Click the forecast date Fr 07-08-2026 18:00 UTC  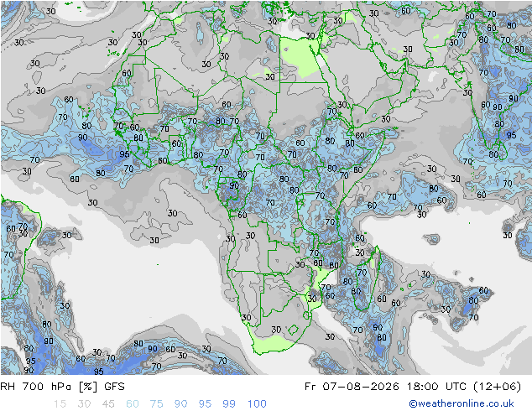(x=386, y=387)
